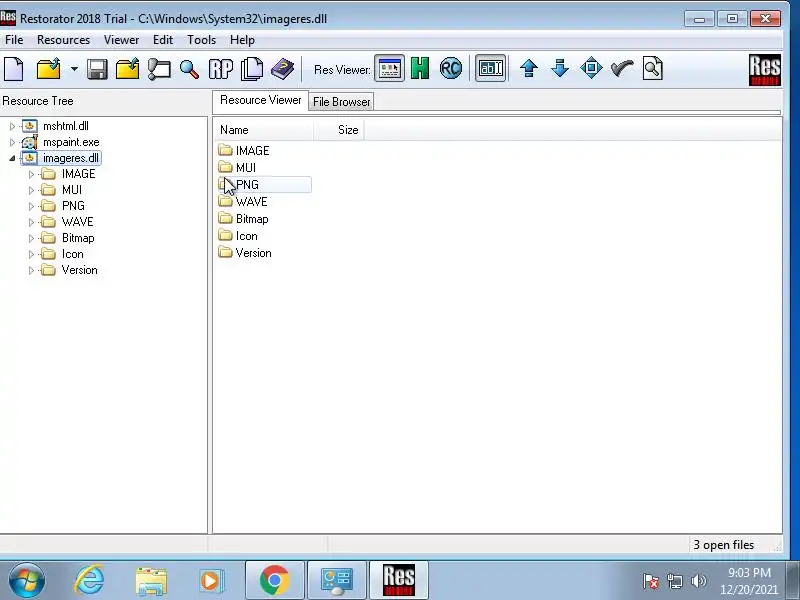Open the dropdown arrow beside Open file

(x=74, y=69)
